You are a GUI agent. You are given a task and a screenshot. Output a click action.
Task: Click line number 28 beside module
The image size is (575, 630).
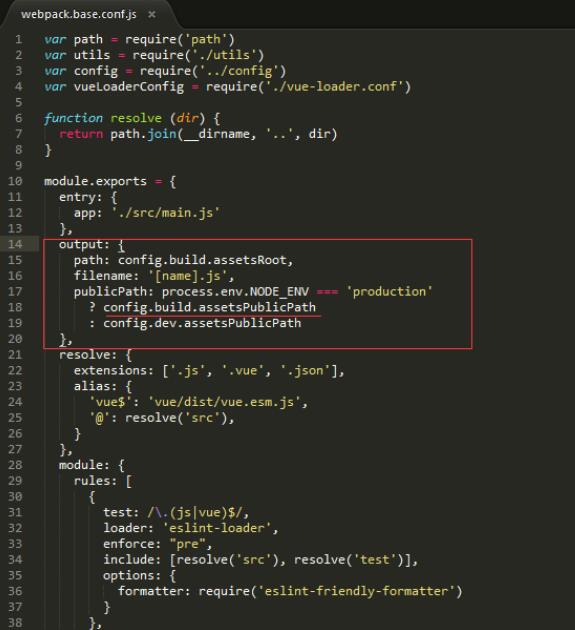pos(15,465)
